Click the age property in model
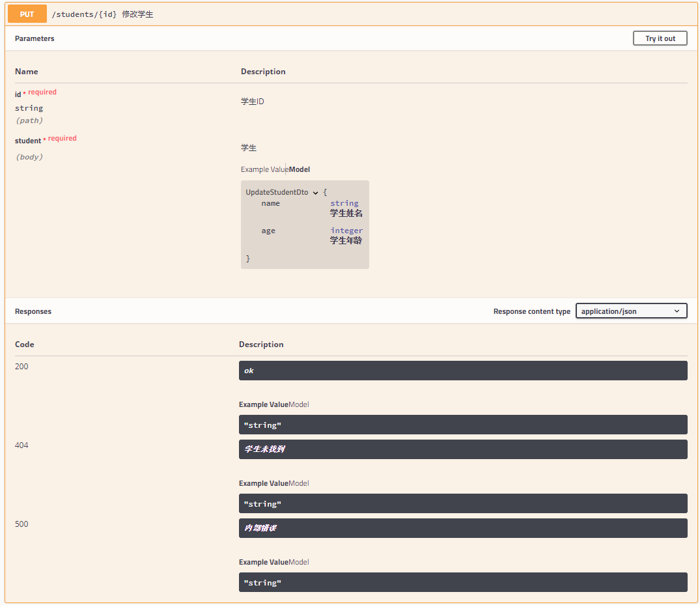Image resolution: width=700 pixels, height=605 pixels. pos(268,231)
